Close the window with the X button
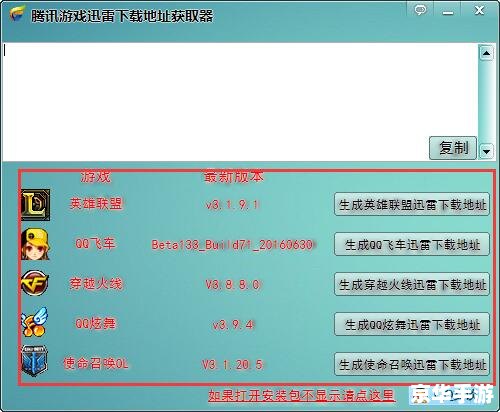 click(479, 11)
